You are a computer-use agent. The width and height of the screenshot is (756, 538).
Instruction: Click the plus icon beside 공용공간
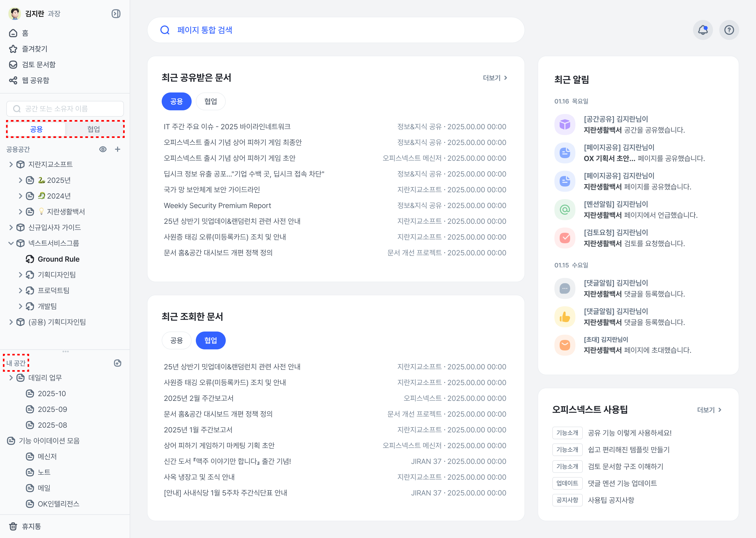coord(118,149)
